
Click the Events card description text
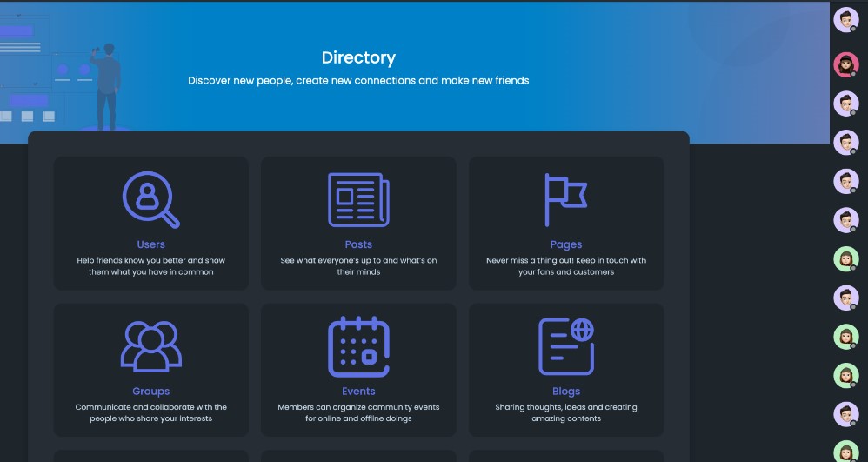pyautogui.click(x=358, y=412)
